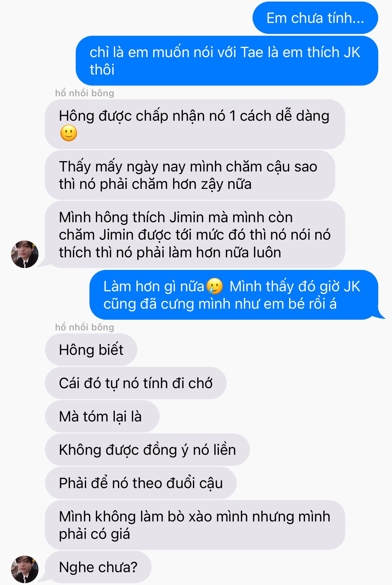392x585 pixels.
Task: Select the message mentioning Jimin
Action: point(195,234)
